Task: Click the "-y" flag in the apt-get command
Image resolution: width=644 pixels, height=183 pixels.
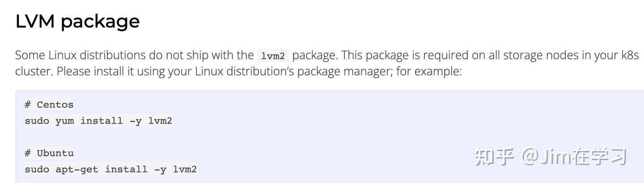Action: (160, 169)
